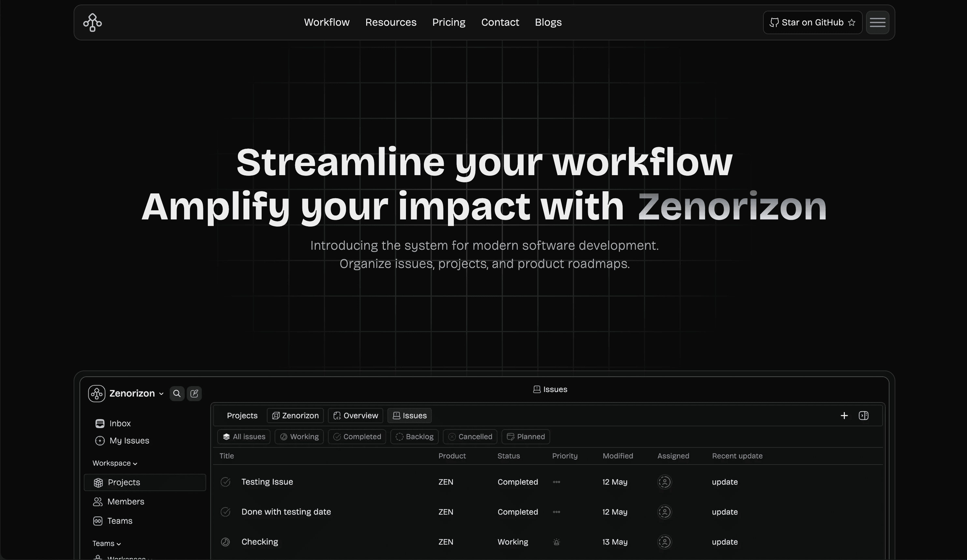Click the assigned avatar for Testing Issue
967x560 pixels.
click(x=665, y=482)
